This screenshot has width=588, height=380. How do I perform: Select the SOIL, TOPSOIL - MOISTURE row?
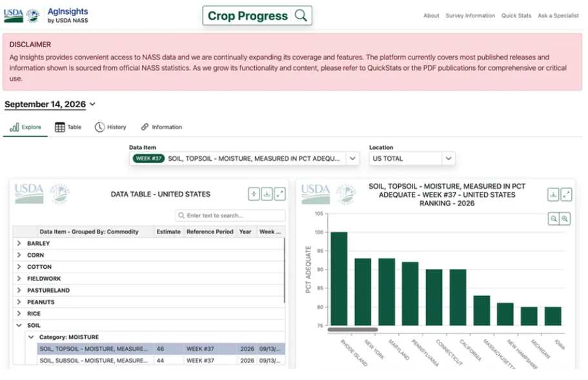(161, 349)
